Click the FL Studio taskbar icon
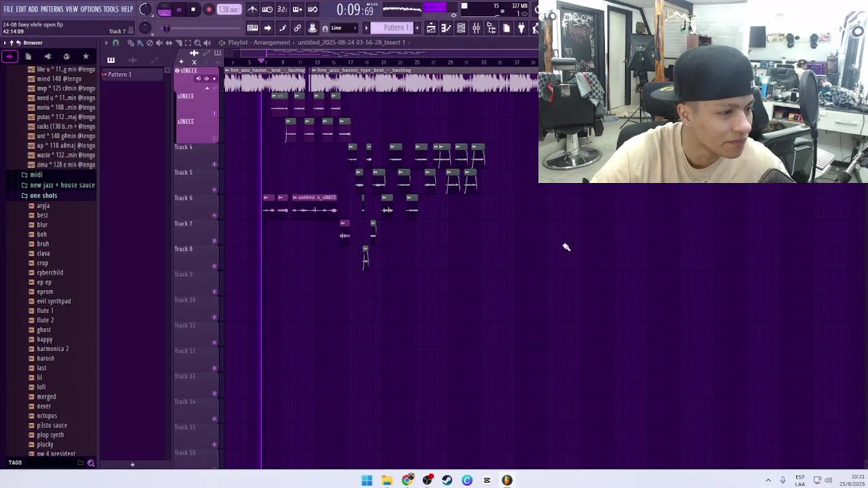868x488 pixels. [507, 480]
